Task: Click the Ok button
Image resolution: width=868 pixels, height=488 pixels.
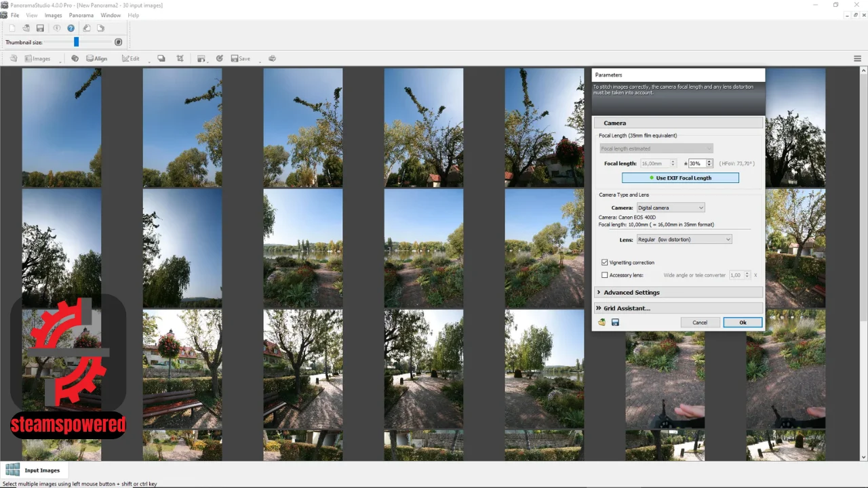Action: (x=743, y=323)
